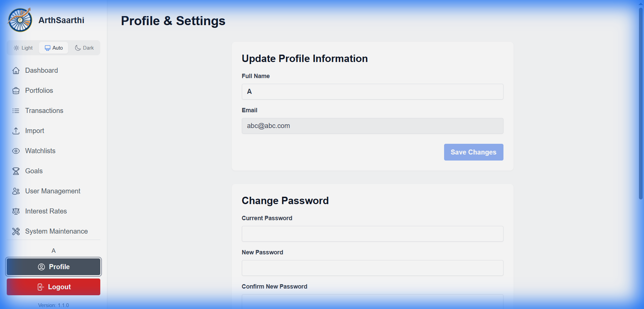The image size is (644, 309).
Task: Switch theme to Light mode
Action: (23, 48)
